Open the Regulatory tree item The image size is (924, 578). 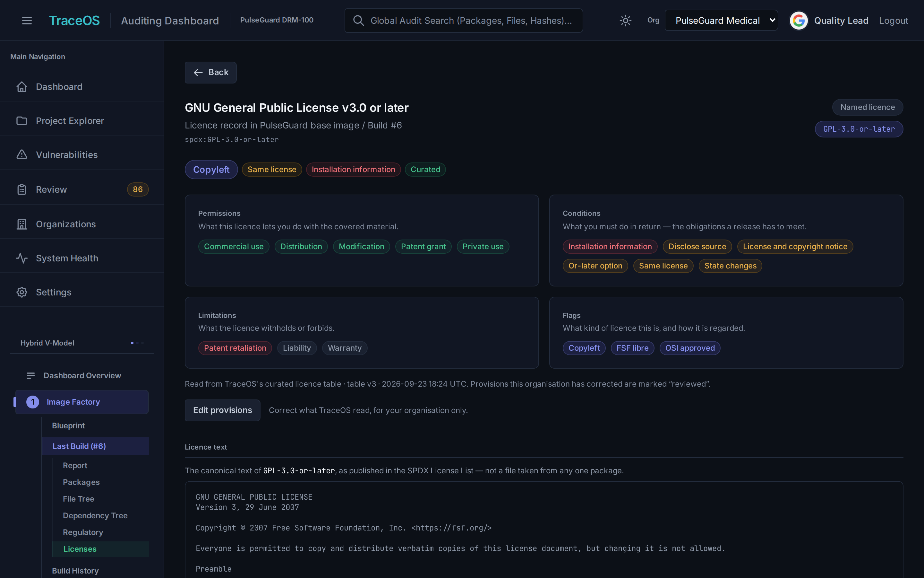pos(83,532)
